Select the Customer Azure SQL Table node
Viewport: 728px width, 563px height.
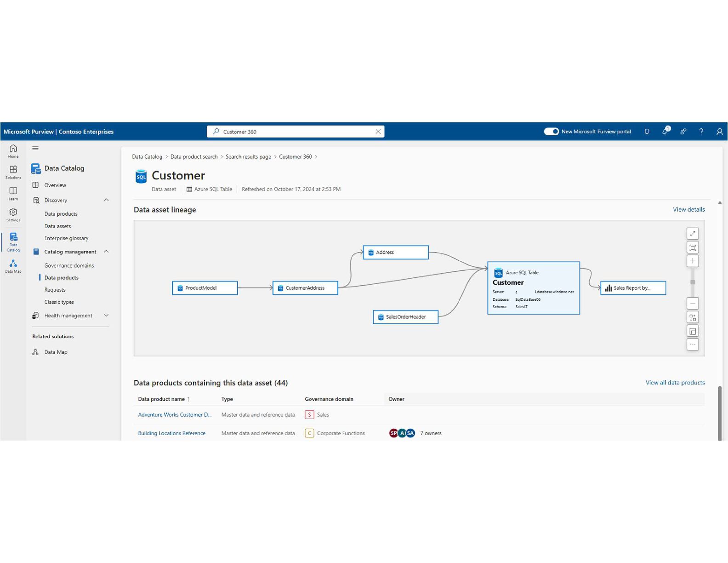point(534,288)
